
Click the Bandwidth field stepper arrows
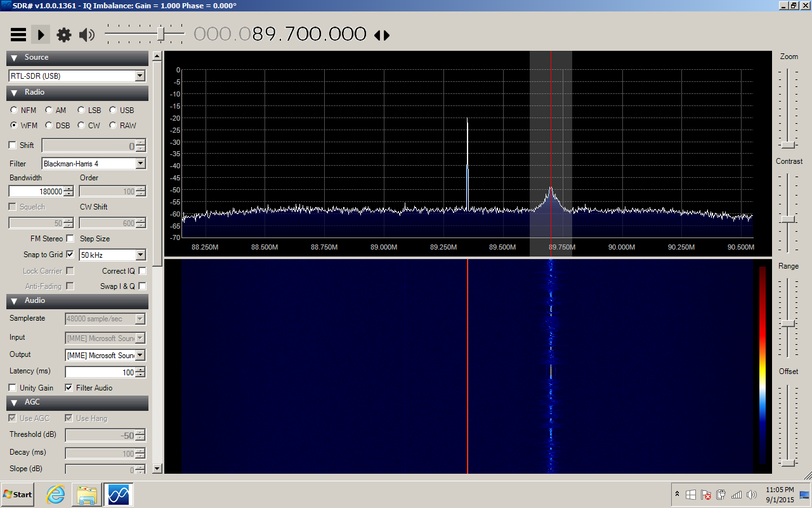[69, 192]
